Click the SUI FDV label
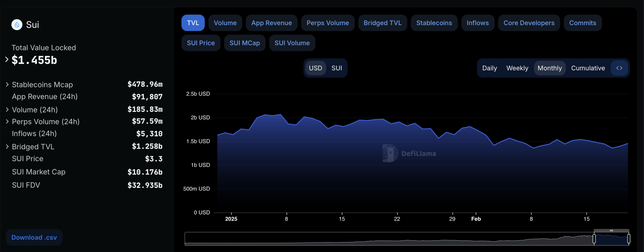 tap(26, 185)
